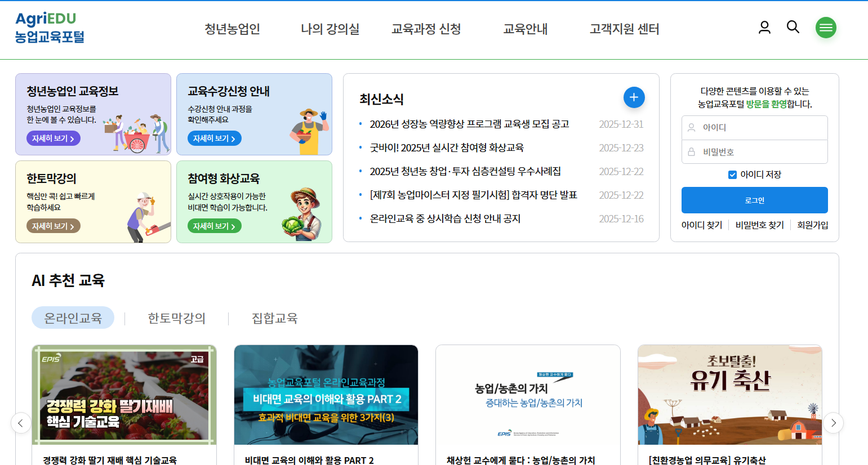Click the right carousel arrow
The height and width of the screenshot is (465, 868).
pos(834,423)
